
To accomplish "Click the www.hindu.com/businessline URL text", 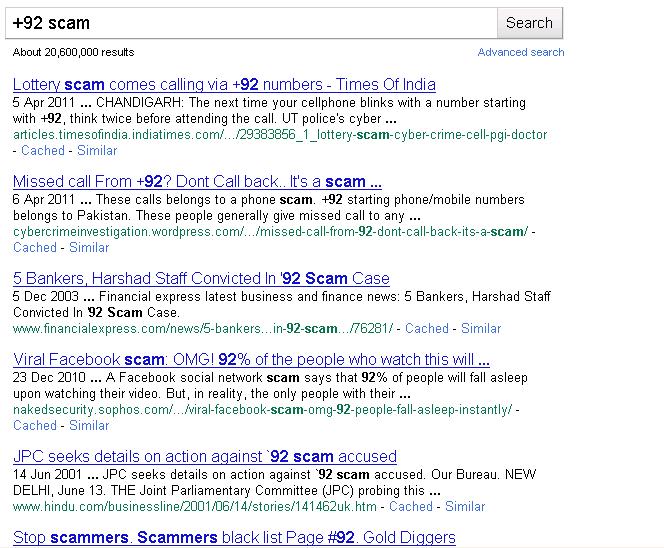I will (194, 506).
